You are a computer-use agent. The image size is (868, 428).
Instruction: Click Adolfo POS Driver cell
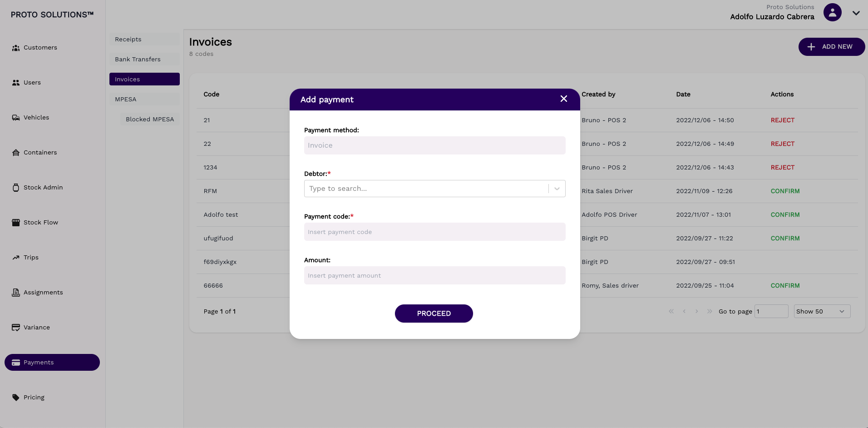[609, 215]
